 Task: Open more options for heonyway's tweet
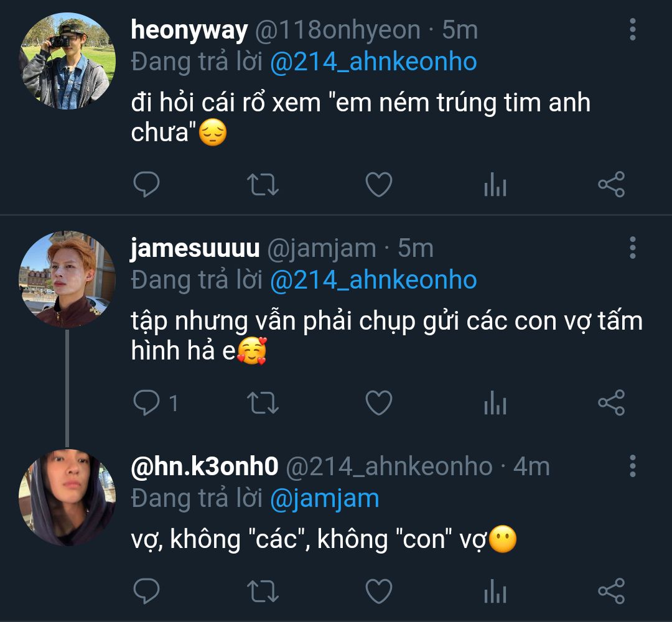[632, 30]
